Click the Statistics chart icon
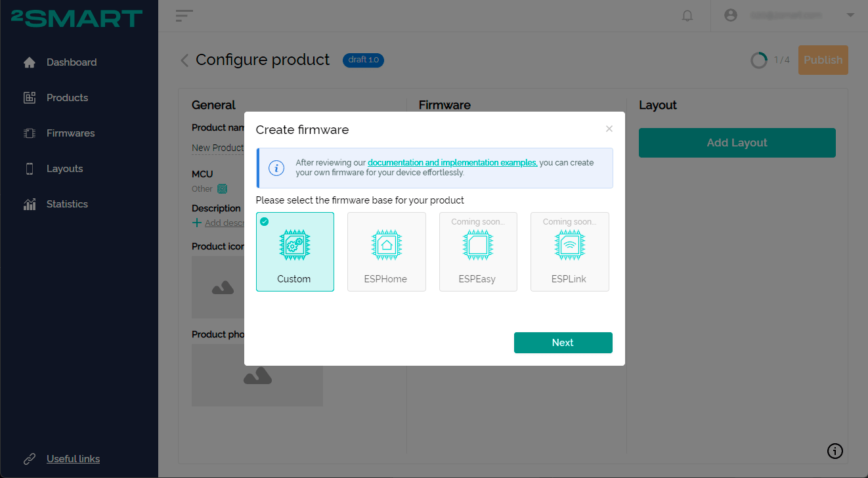The image size is (868, 478). [x=30, y=204]
